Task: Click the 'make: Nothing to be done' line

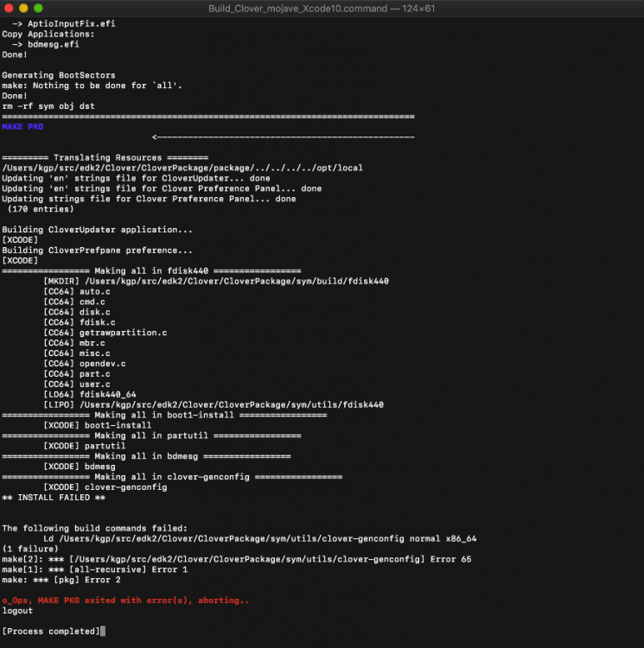Action: [x=92, y=86]
